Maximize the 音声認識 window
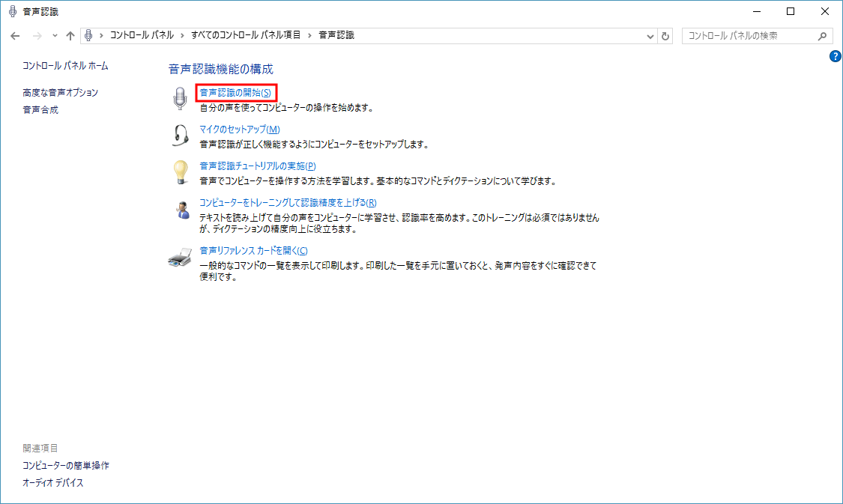 pos(791,11)
